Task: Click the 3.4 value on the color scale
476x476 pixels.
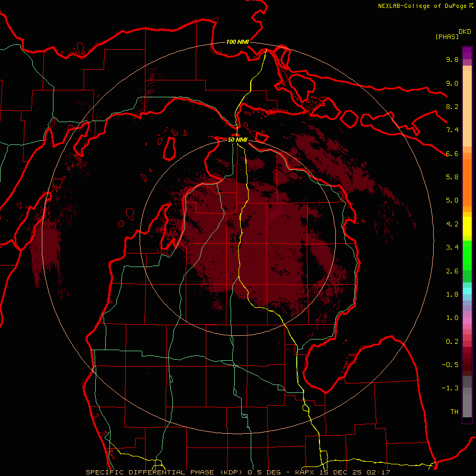Action: [x=452, y=248]
